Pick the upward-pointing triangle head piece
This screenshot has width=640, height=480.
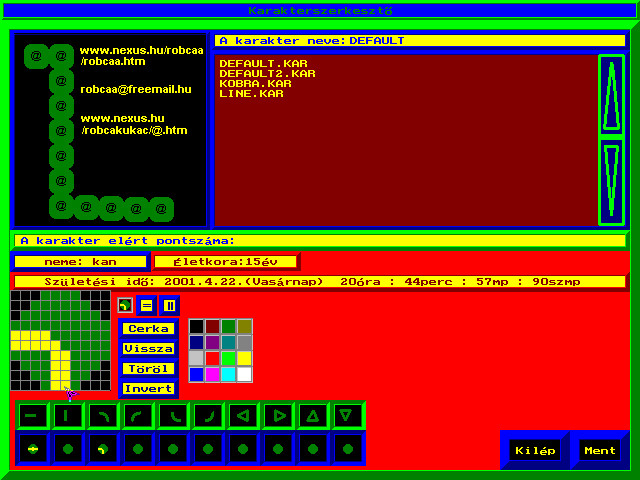(313, 415)
